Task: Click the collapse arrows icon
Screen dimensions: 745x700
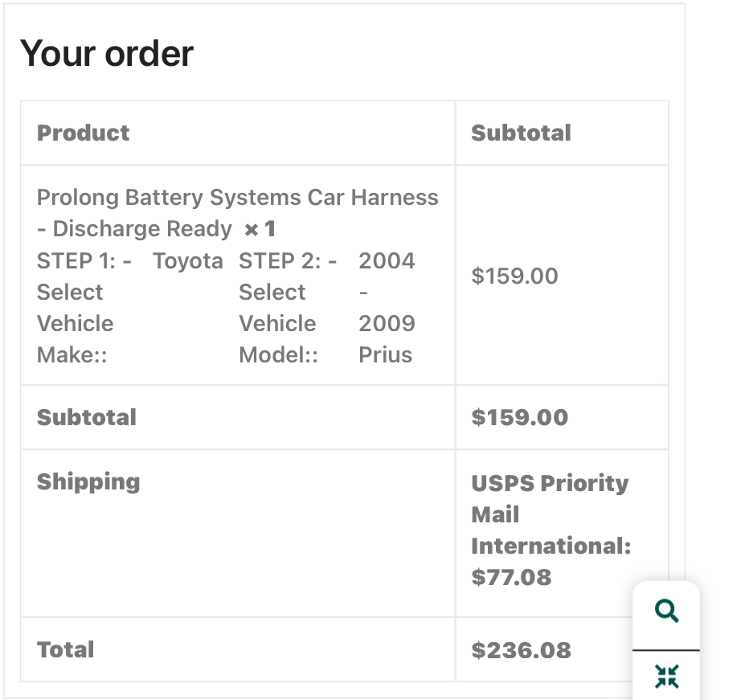Action: click(666, 676)
